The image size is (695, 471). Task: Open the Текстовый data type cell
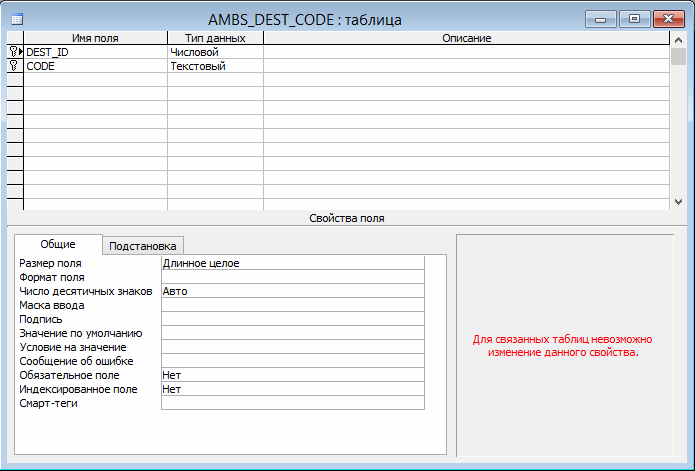(215, 66)
